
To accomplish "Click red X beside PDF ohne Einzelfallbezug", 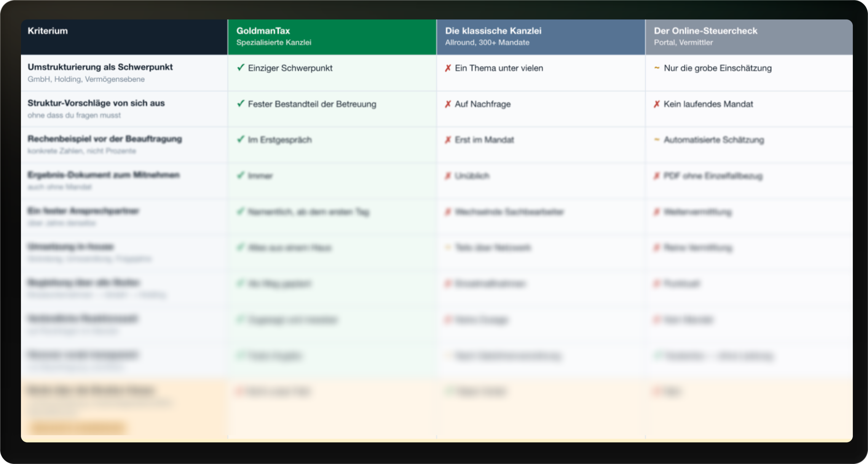I will click(657, 176).
